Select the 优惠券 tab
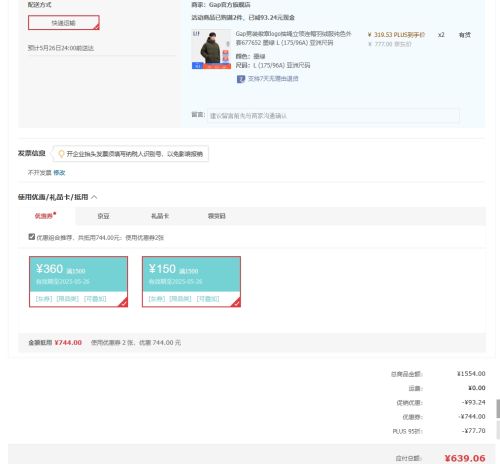Image resolution: width=500 pixels, height=464 pixels. point(45,216)
